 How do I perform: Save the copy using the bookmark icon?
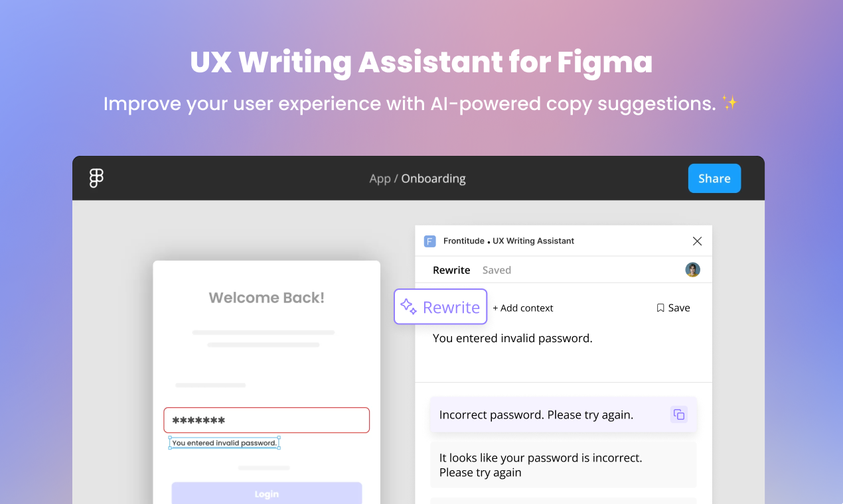[x=660, y=307]
